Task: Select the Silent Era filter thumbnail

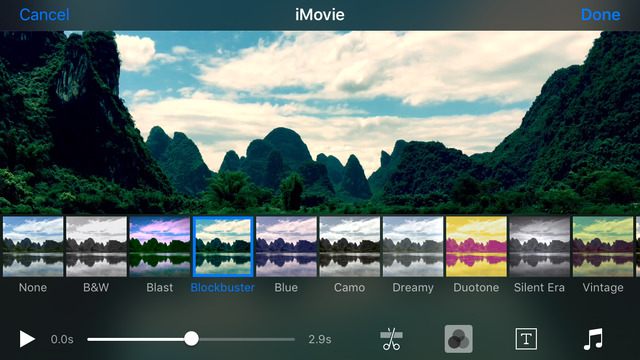Action: pos(540,247)
